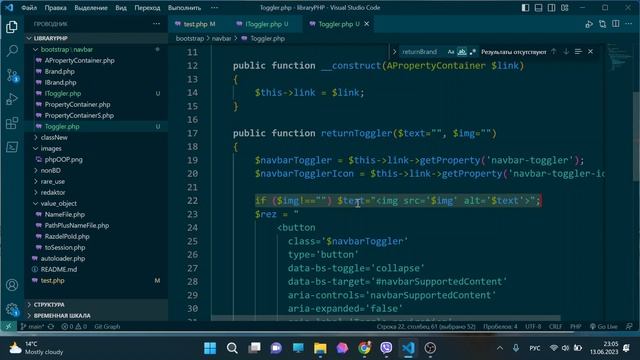Open editor More Actions menu
This screenshot has height=360, width=640.
tap(629, 24)
